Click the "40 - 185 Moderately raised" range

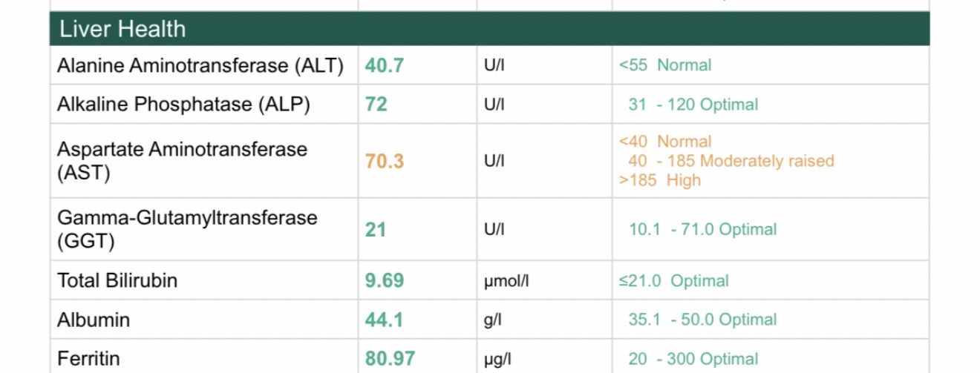click(731, 161)
